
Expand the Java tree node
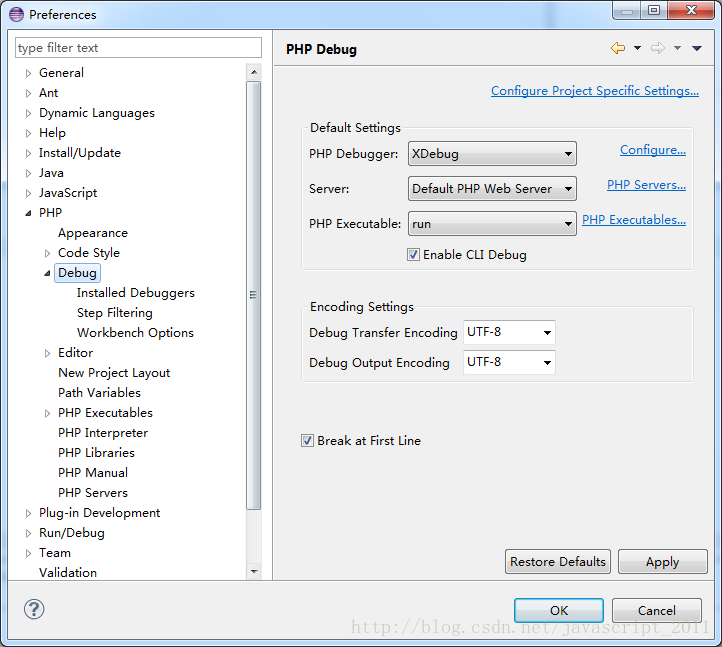29,173
